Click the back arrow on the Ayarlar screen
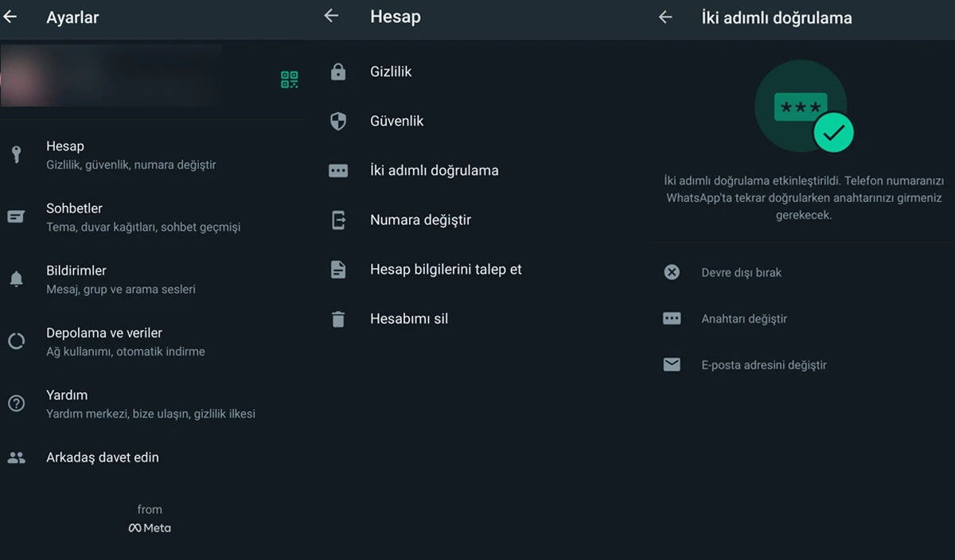Screen dimensions: 955x560 [10, 16]
